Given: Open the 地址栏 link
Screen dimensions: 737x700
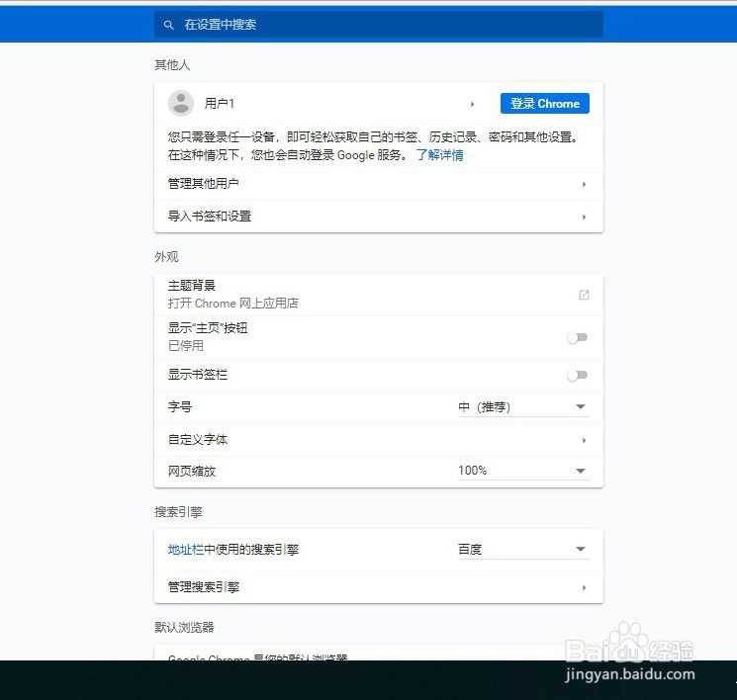Looking at the screenshot, I should tap(186, 549).
